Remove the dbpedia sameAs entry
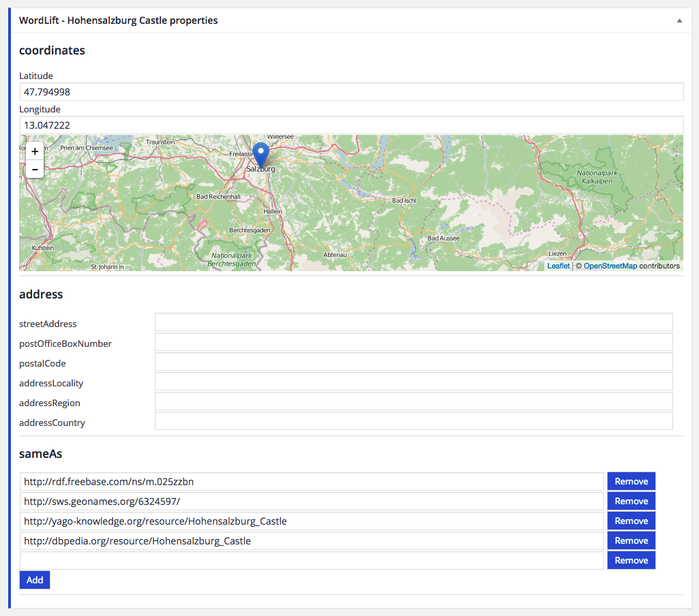The height and width of the screenshot is (616, 699). pos(631,540)
